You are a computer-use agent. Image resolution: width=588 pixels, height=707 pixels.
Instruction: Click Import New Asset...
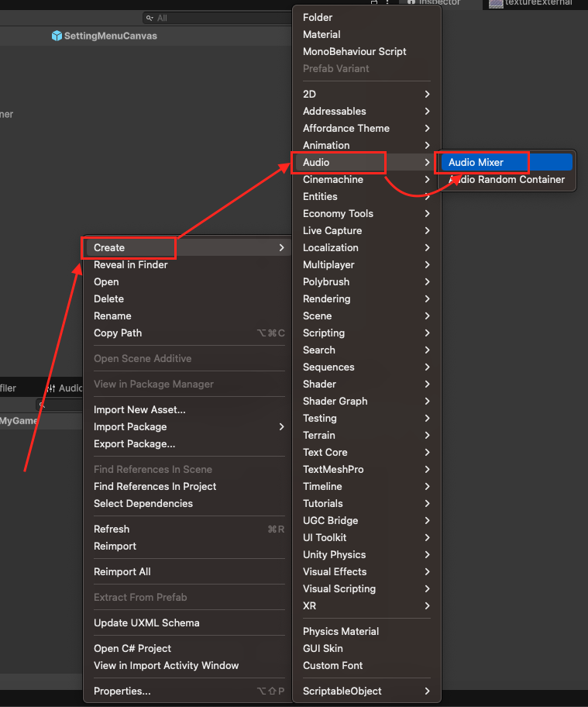click(x=187, y=410)
